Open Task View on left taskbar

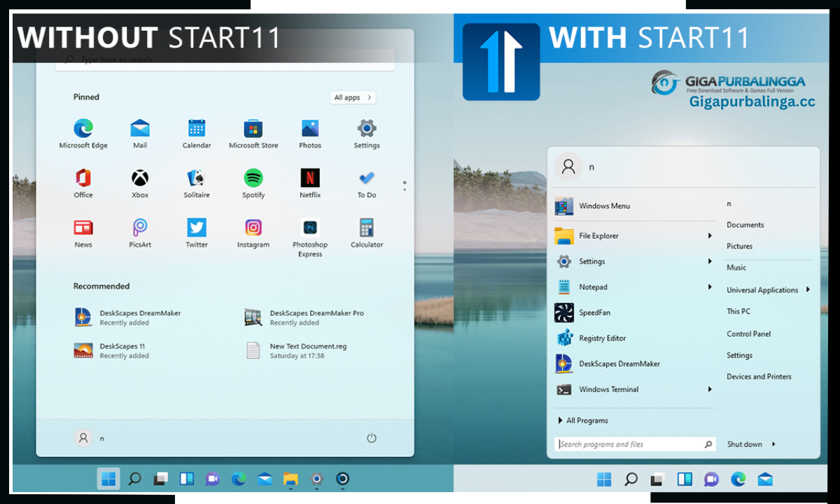tap(161, 479)
